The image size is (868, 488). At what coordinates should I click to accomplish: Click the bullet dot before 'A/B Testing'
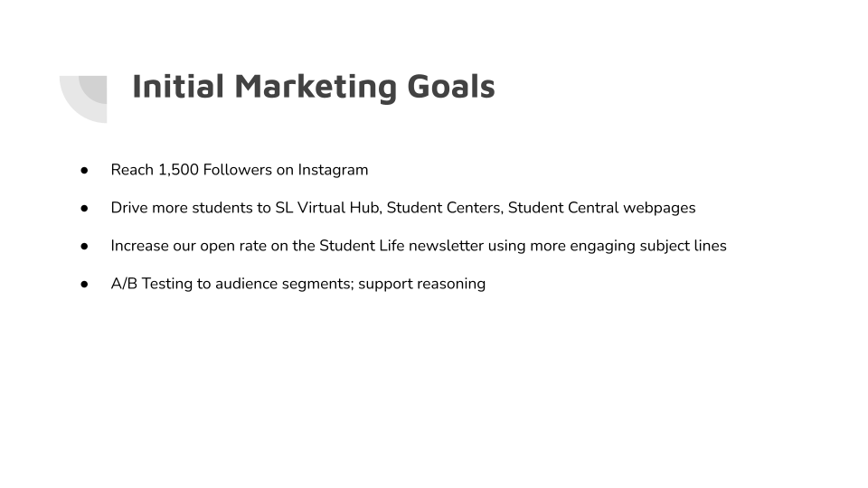(84, 285)
